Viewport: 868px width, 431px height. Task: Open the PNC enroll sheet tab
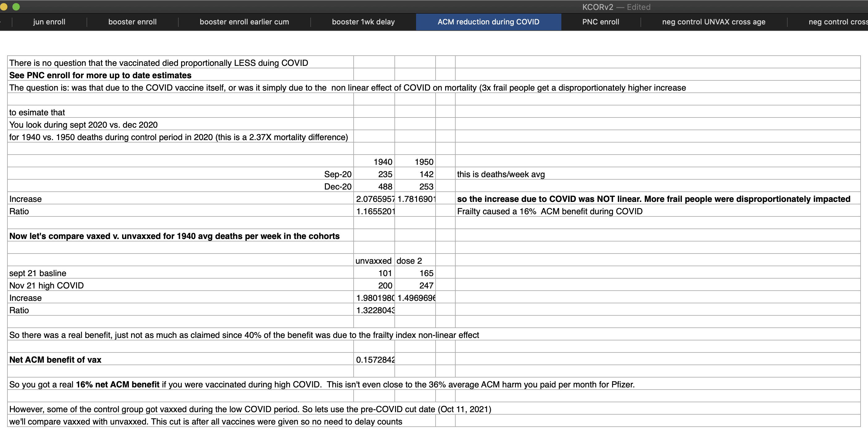point(600,22)
